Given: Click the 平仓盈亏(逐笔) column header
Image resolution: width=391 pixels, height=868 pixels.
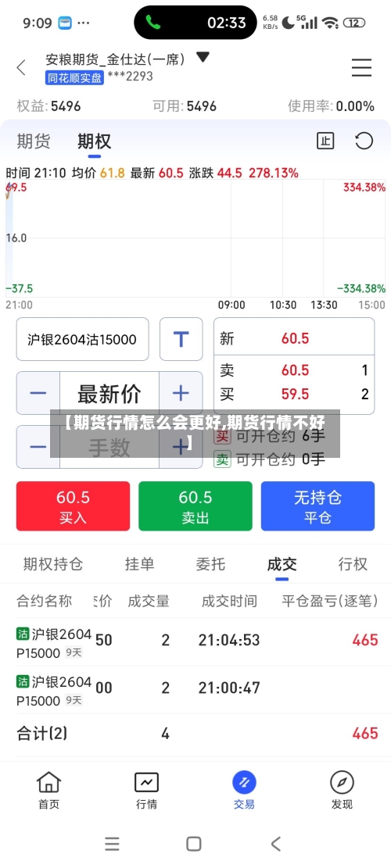Looking at the screenshot, I should click(x=330, y=601).
